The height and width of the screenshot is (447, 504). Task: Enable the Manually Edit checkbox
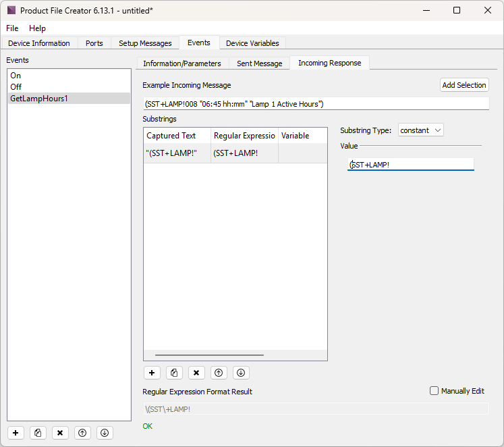tap(435, 391)
